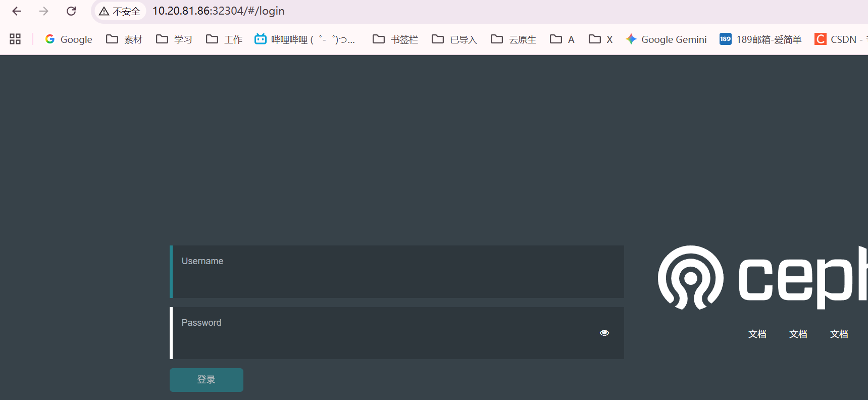This screenshot has height=400, width=868.
Task: Focus the Username input field
Action: click(397, 272)
